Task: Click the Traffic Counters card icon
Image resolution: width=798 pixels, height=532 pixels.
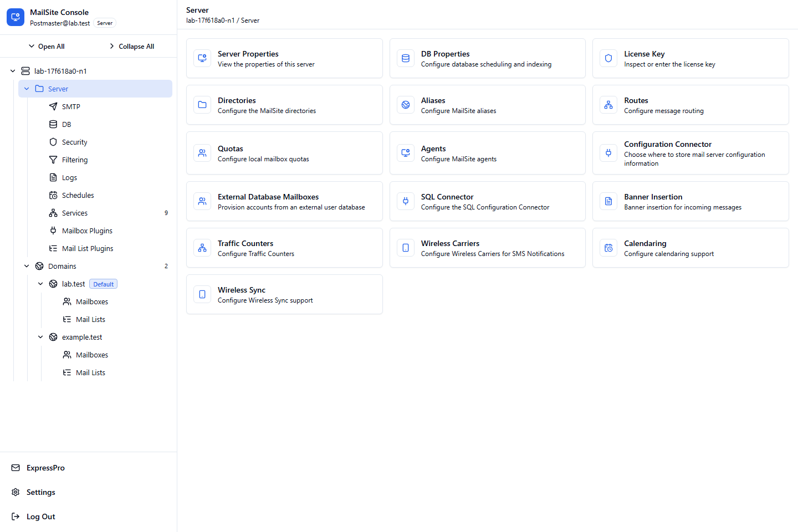Action: click(x=202, y=248)
